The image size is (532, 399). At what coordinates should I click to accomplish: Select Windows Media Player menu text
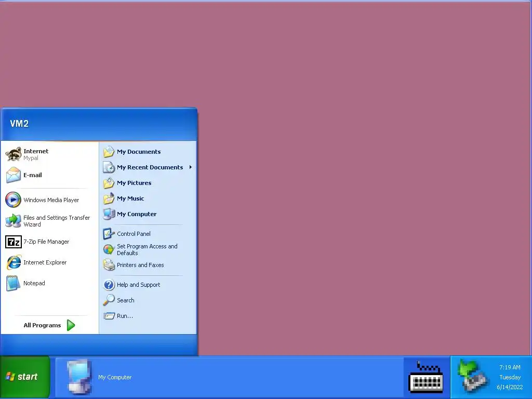pos(51,200)
